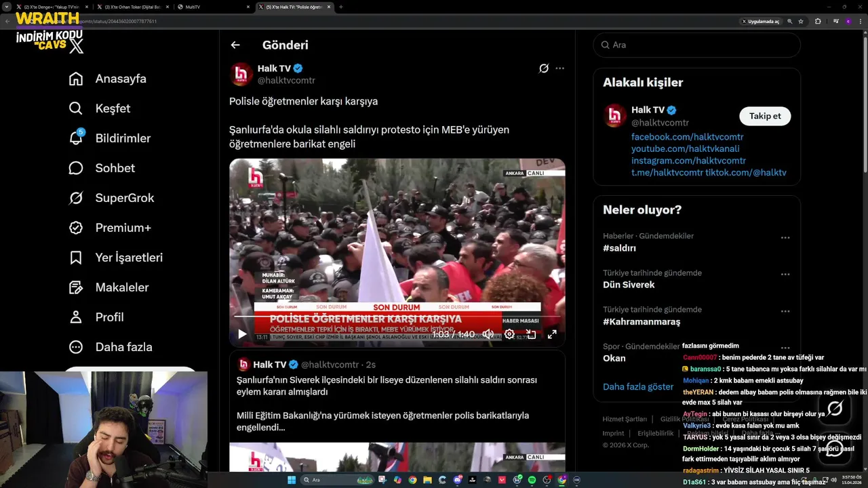Seek on the video progress bar

[397, 316]
